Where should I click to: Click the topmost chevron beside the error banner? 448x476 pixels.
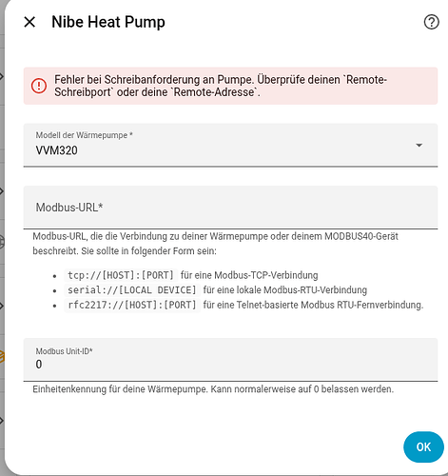coord(2,76)
